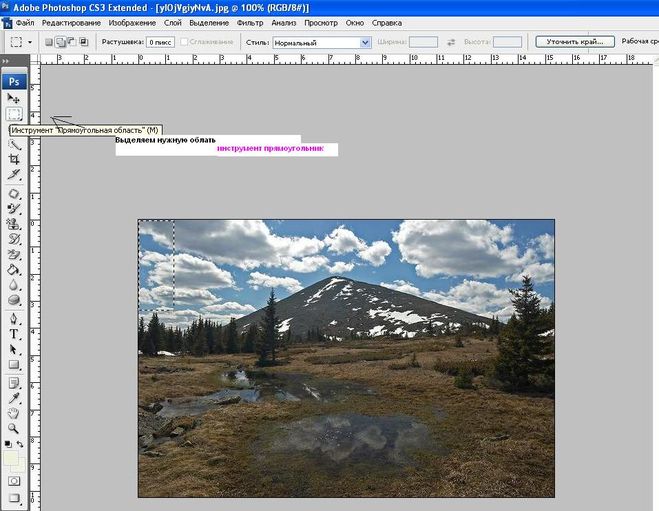Select the Zoom magnifier tool
This screenshot has width=659, height=511.
click(14, 428)
